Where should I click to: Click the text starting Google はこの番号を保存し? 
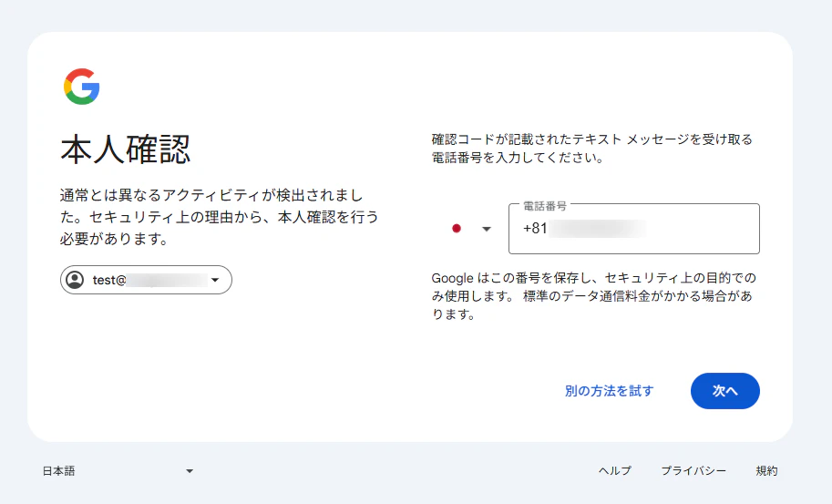pyautogui.click(x=594, y=296)
